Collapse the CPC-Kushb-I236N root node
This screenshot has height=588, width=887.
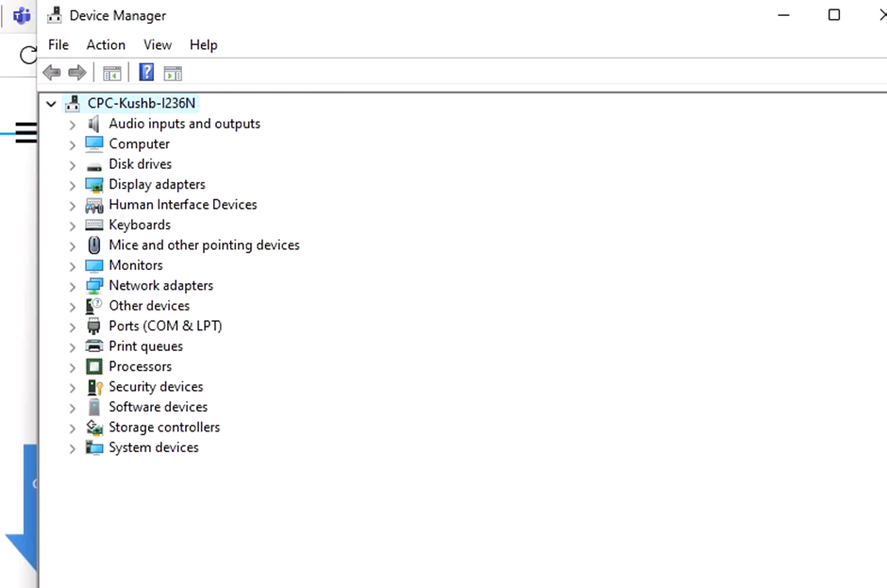(x=51, y=104)
